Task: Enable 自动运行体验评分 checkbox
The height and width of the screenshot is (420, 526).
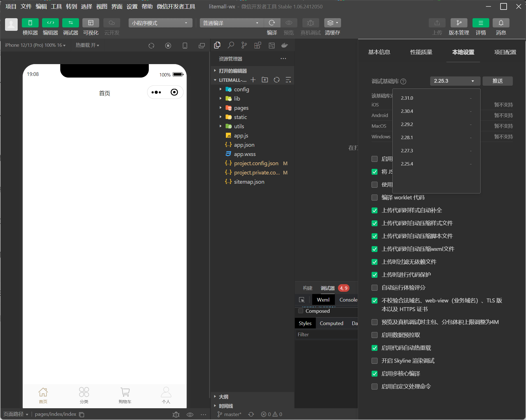Action: (x=374, y=288)
